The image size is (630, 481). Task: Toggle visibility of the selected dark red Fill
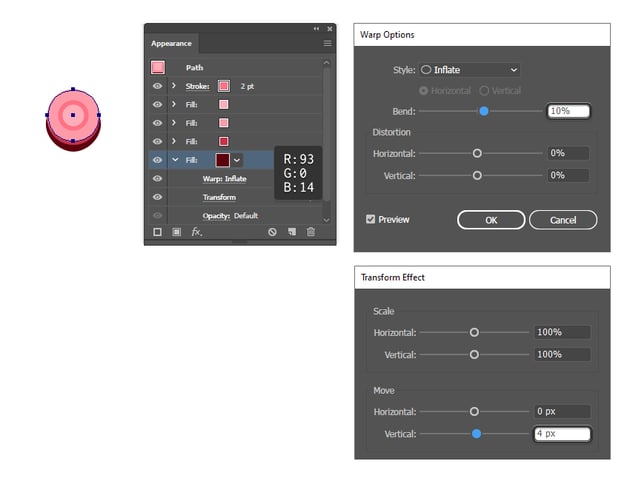tap(158, 160)
